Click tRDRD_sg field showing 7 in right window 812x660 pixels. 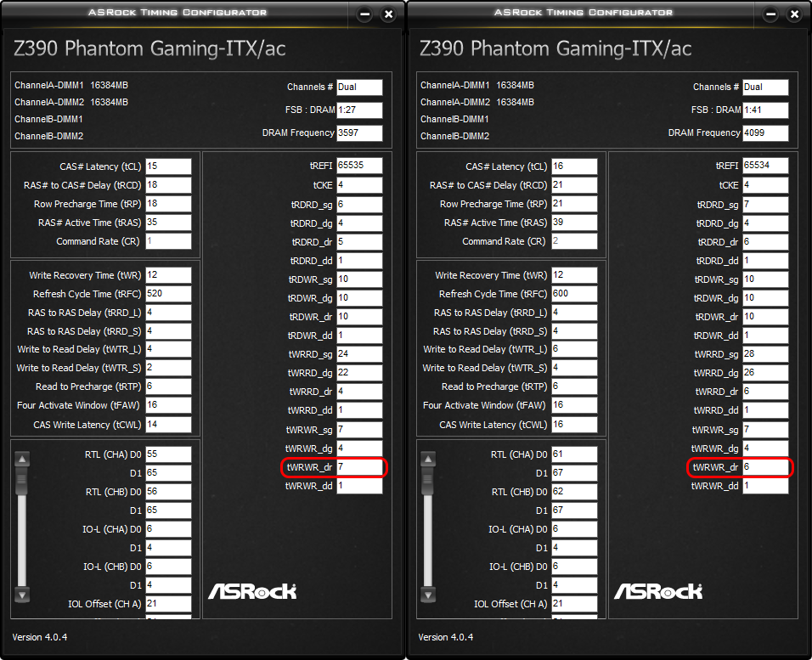[765, 205]
